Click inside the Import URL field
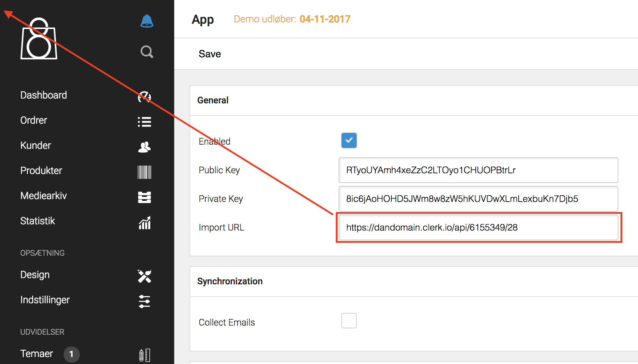The height and width of the screenshot is (364, 638). (478, 227)
